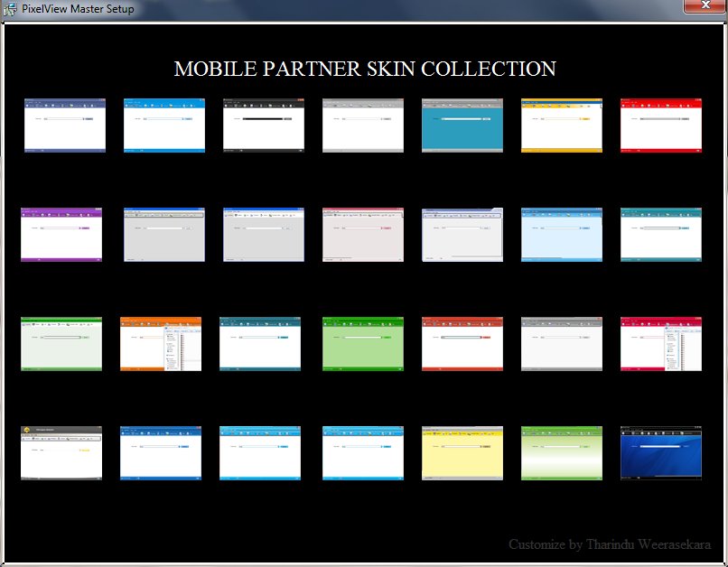Click the PixelView Master Setup title bar icon
The image size is (728, 567).
click(11, 8)
